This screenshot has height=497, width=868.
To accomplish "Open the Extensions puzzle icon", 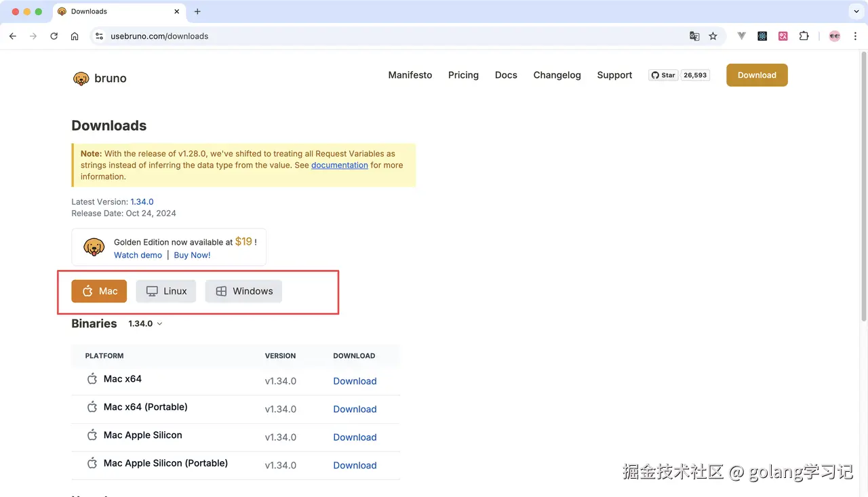I will pos(804,36).
